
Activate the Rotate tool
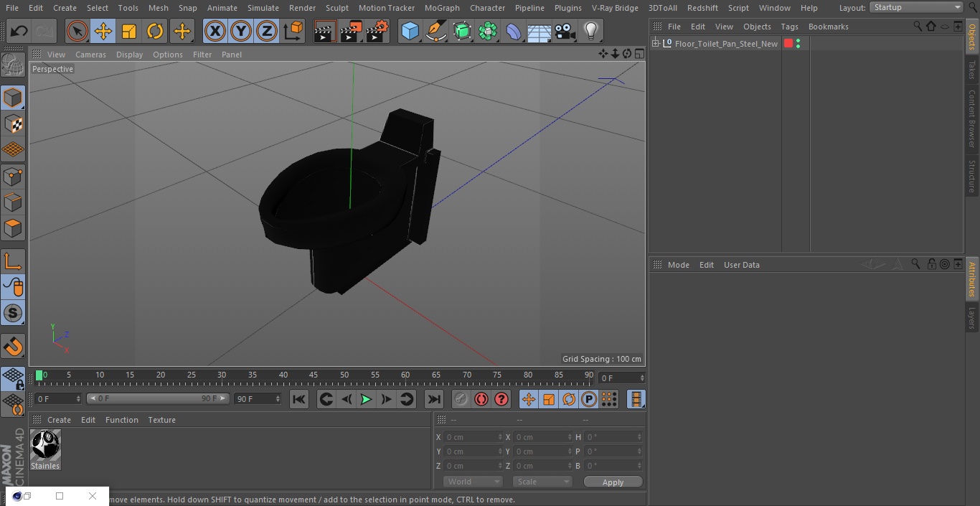[x=155, y=31]
